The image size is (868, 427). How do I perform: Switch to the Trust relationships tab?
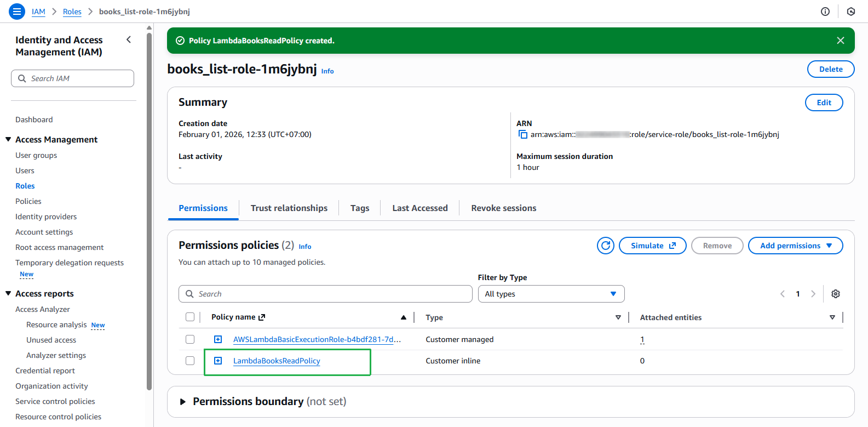click(x=289, y=208)
